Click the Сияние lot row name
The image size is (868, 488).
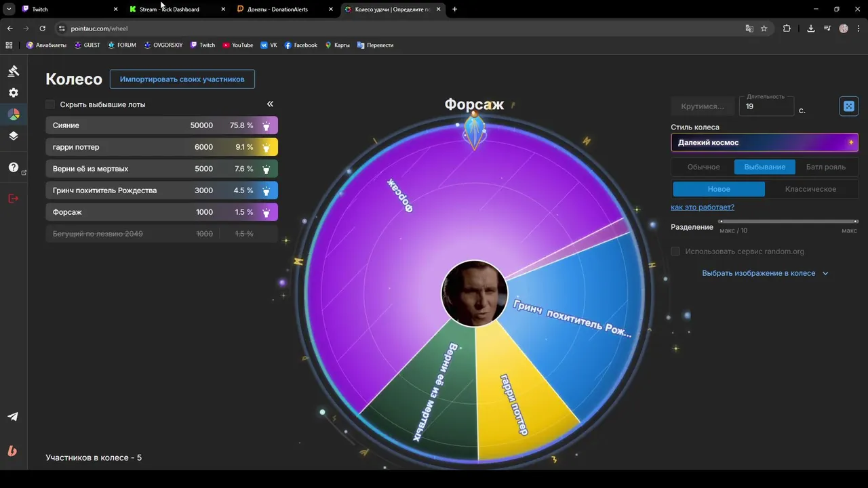66,125
